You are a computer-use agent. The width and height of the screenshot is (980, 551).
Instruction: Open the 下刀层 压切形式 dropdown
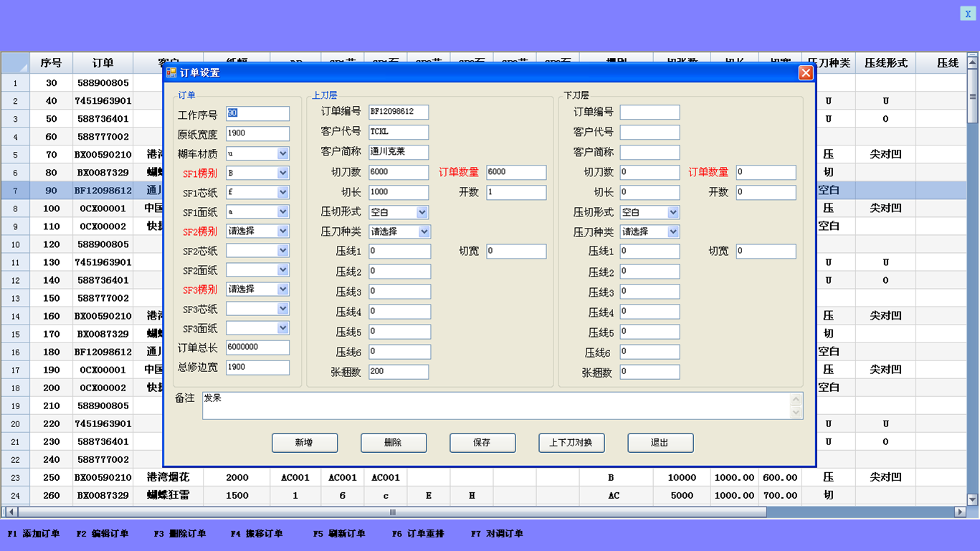click(x=673, y=212)
